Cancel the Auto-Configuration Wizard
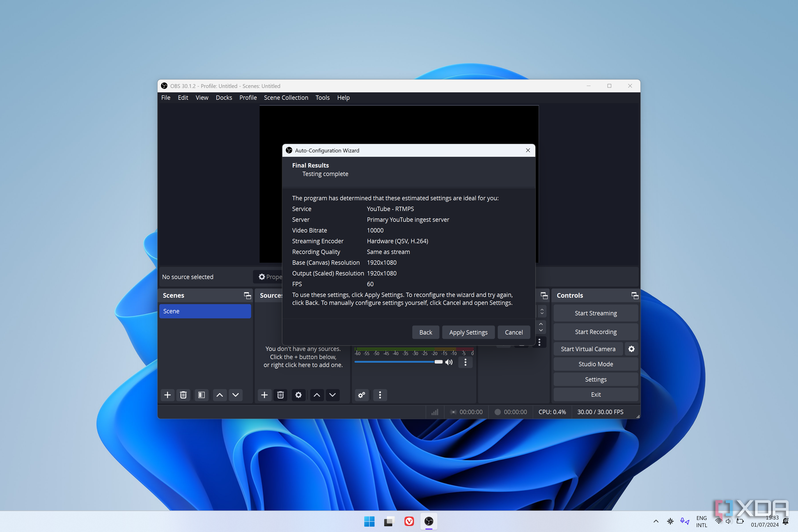 pos(514,332)
